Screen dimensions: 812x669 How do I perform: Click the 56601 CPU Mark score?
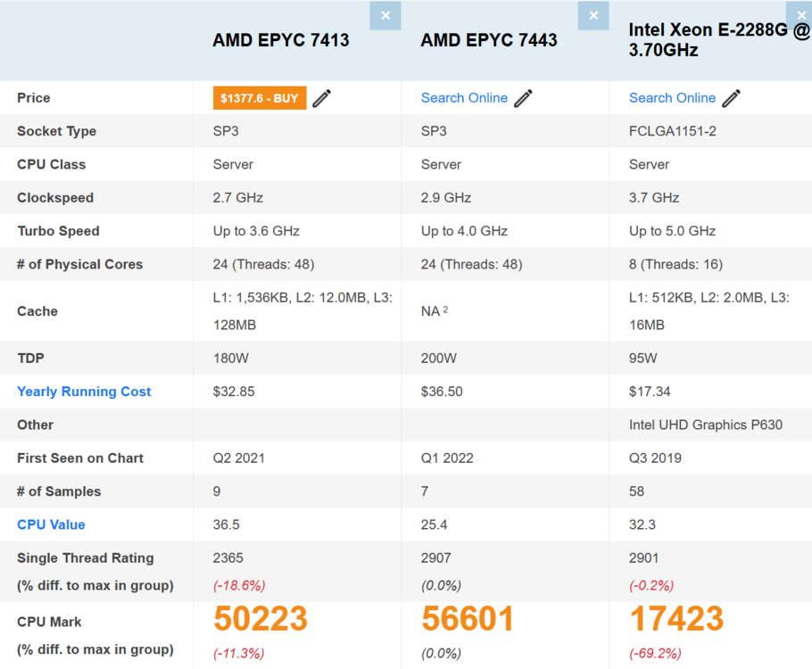468,619
